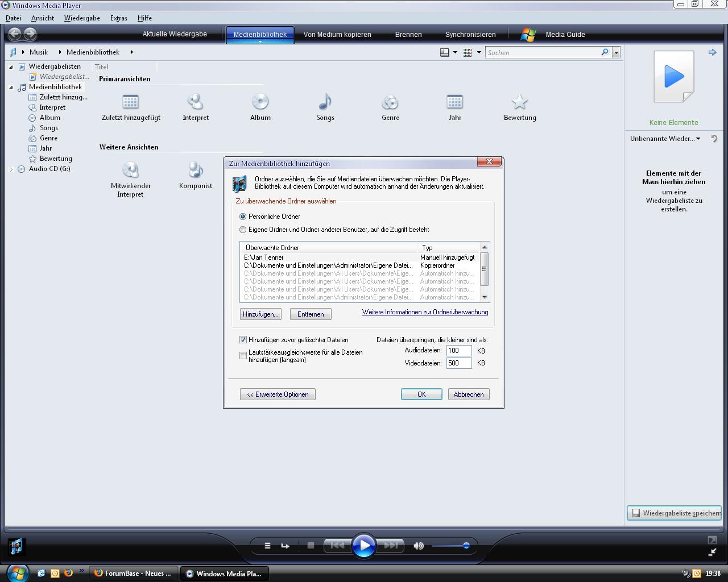Switch to compact mode icon
This screenshot has width=728, height=582.
pyautogui.click(x=712, y=552)
